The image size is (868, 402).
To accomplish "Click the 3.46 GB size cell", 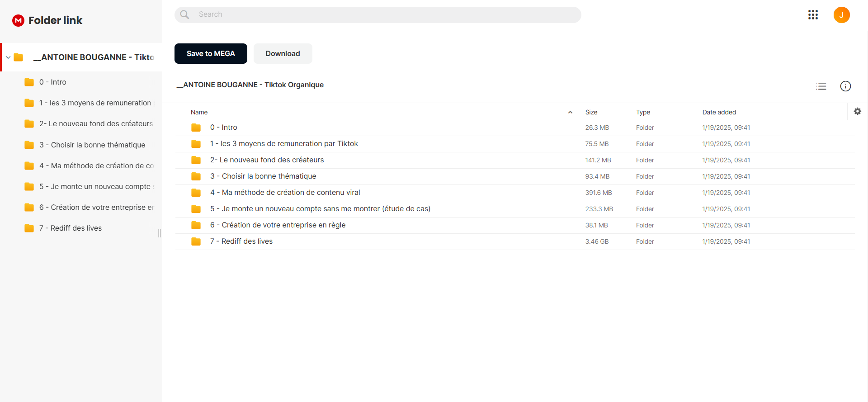I will [597, 241].
